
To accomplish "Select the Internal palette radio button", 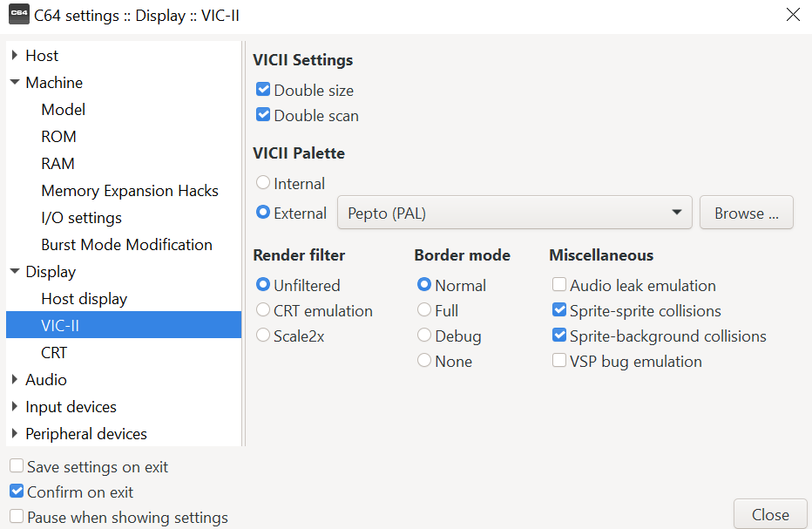I will click(x=263, y=184).
